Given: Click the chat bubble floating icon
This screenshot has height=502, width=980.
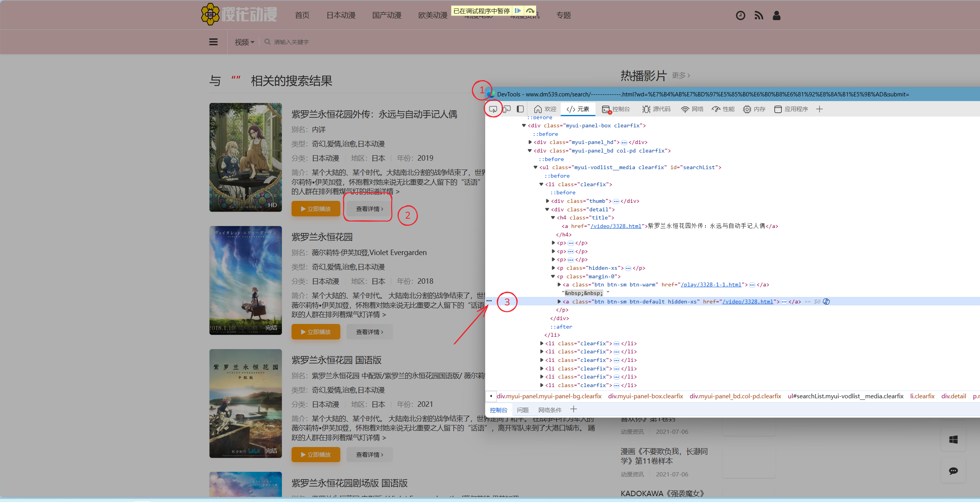Looking at the screenshot, I should tap(953, 471).
